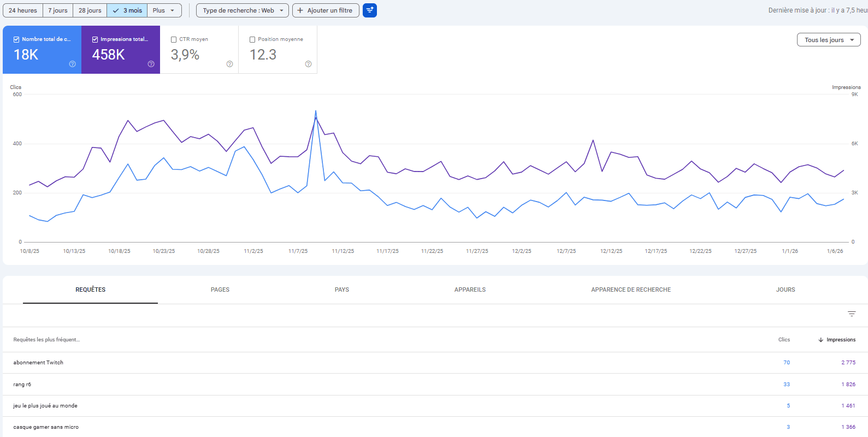The width and height of the screenshot is (868, 437).
Task: Switch to the PAGES tab
Action: coord(220,290)
